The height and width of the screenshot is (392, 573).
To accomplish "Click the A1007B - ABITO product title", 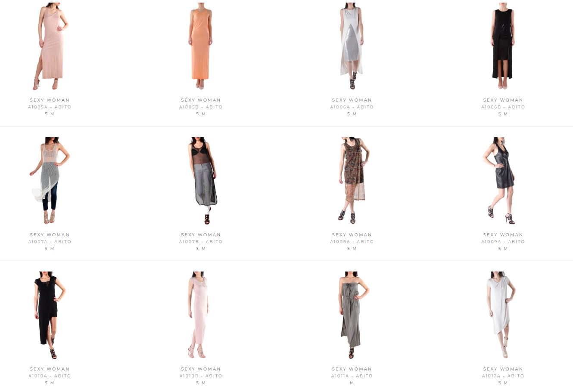I will (201, 242).
